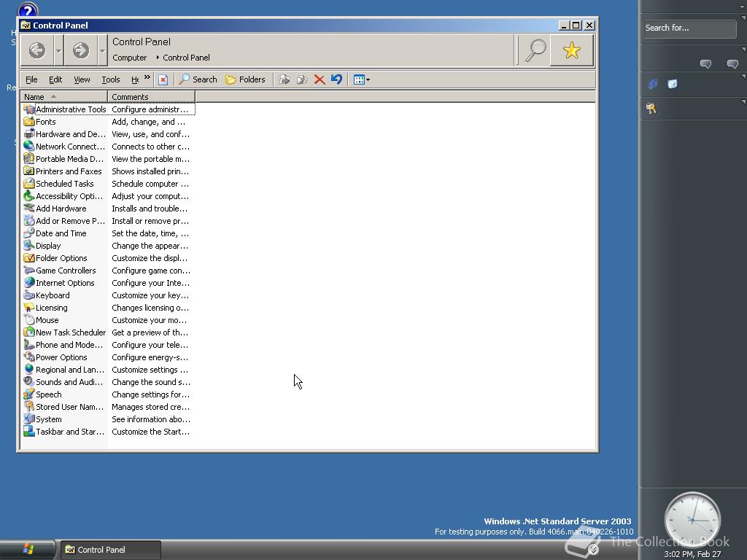
Task: Go back with the left arrow button
Action: click(37, 50)
